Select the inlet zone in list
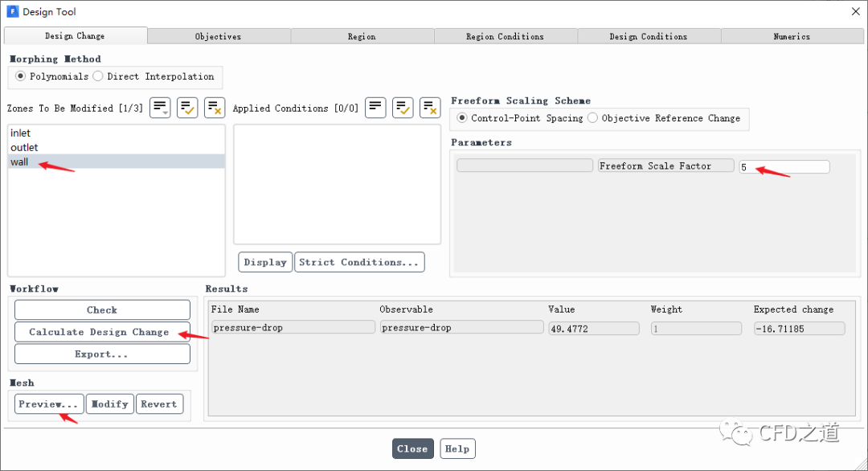868x471 pixels. point(21,133)
